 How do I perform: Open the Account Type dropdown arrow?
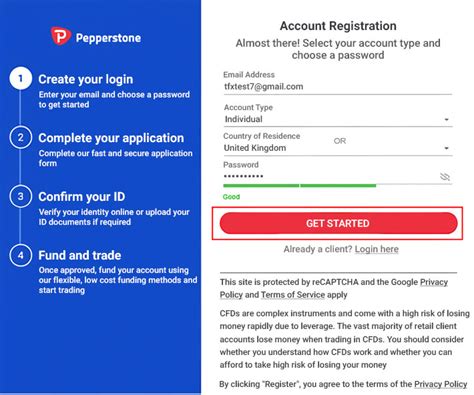click(x=446, y=119)
